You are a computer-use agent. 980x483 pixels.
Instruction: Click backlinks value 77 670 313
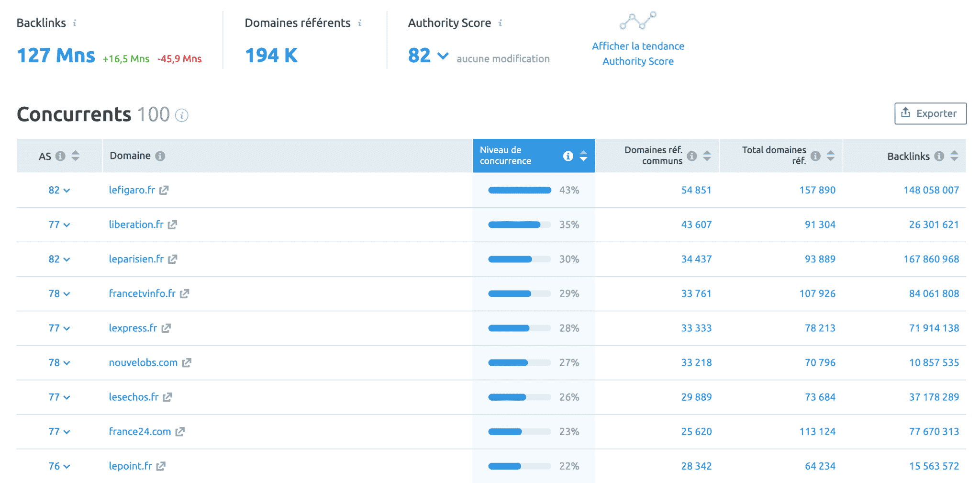934,431
